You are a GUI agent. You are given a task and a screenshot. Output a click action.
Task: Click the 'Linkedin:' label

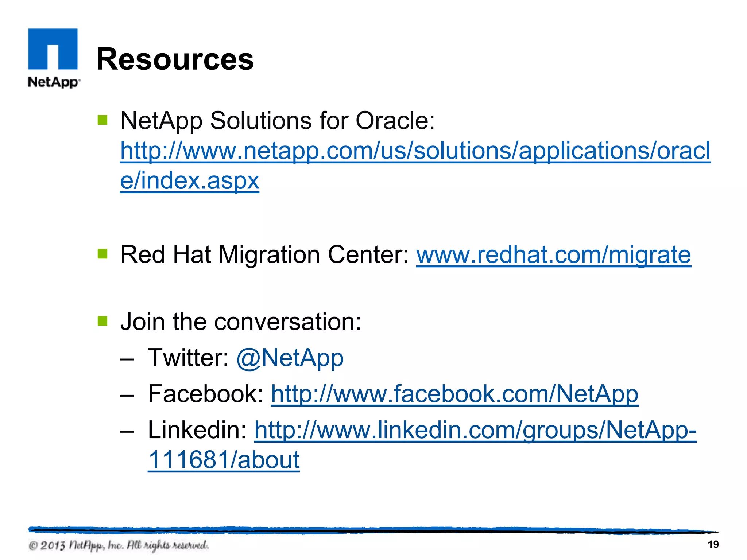(198, 430)
